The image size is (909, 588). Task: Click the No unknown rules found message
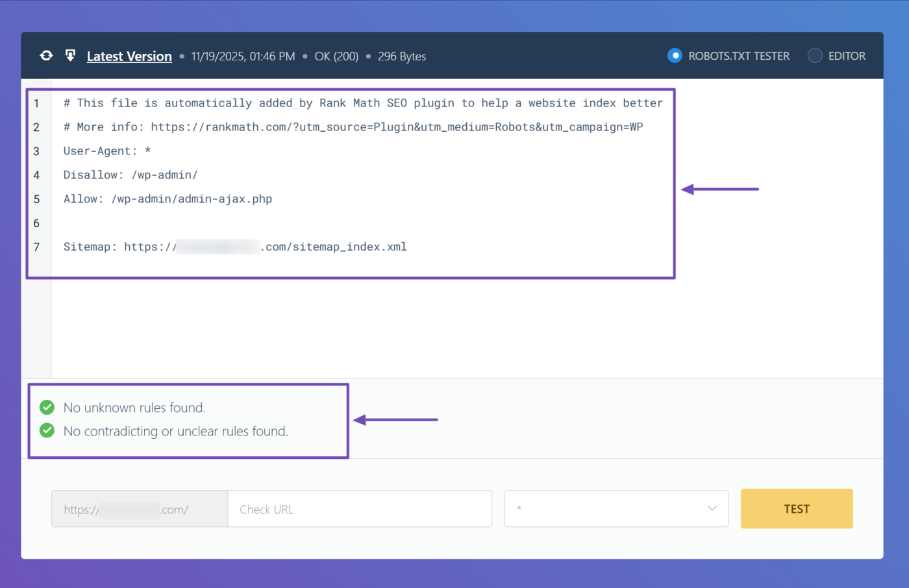click(133, 408)
